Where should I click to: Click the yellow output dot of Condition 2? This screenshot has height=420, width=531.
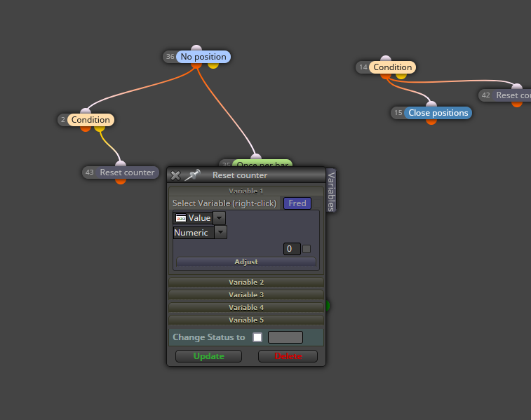(100, 128)
